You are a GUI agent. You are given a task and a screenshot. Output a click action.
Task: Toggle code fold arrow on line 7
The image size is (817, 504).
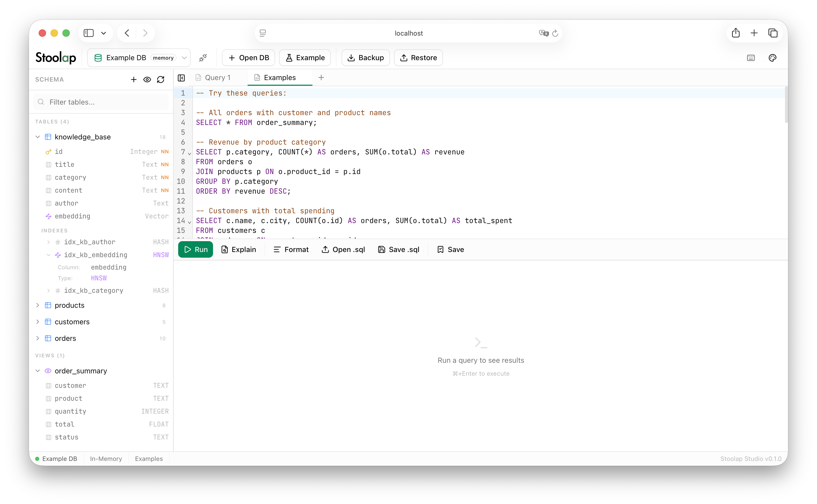click(x=190, y=154)
